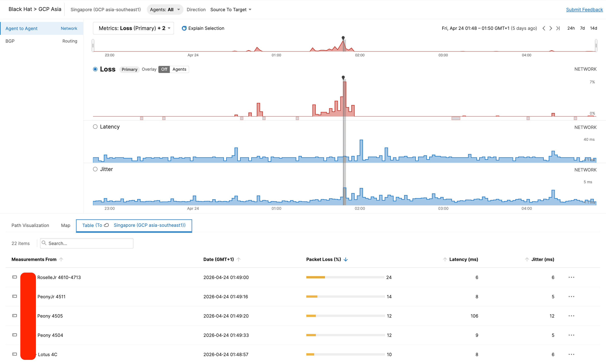606x364 pixels.
Task: Click agent icon beside RoselleJr 4610-4713
Action: (x=15, y=277)
